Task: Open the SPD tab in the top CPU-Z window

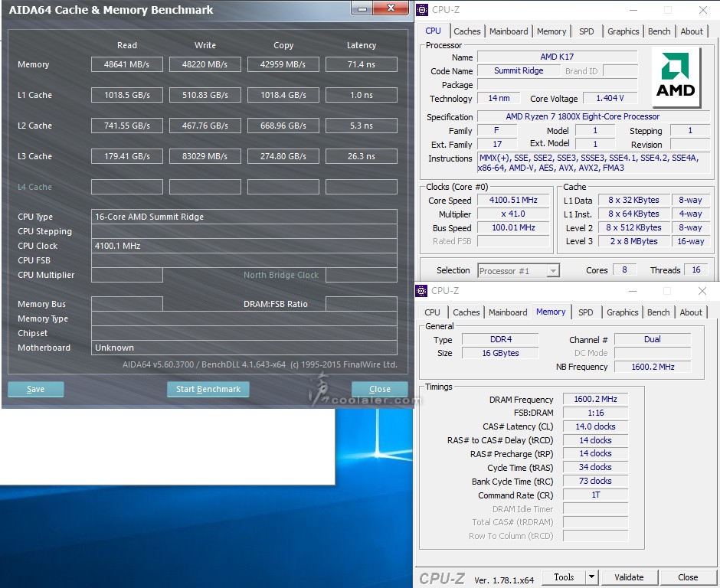Action: [587, 31]
